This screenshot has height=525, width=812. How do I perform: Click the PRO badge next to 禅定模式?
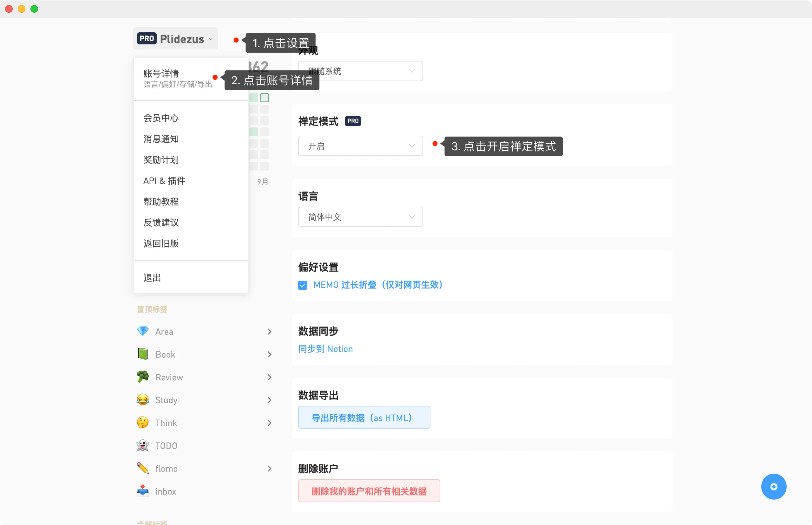353,121
